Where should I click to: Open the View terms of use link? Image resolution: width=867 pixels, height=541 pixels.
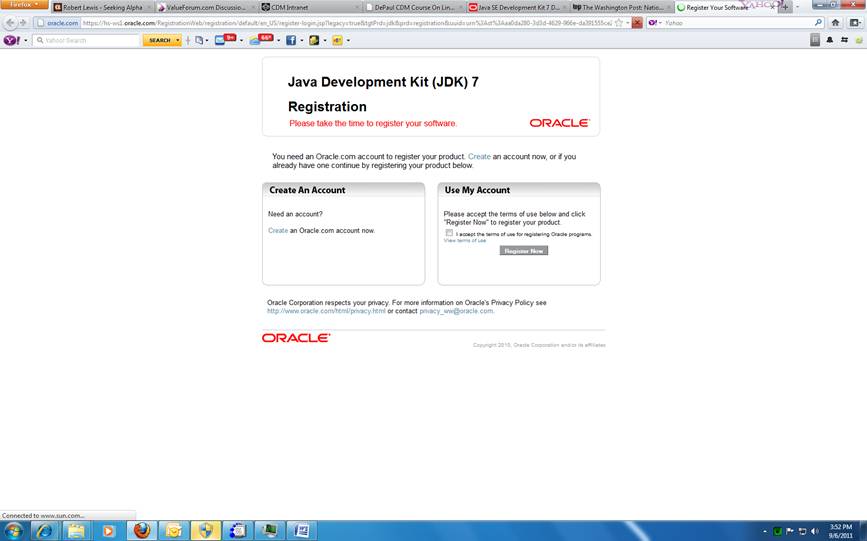[464, 241]
